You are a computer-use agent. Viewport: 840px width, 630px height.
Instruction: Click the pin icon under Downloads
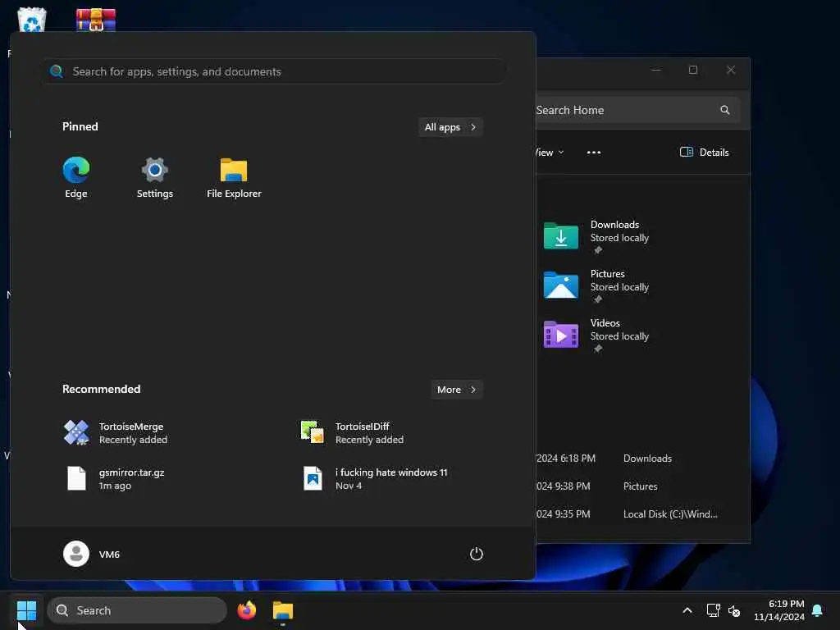coord(598,250)
